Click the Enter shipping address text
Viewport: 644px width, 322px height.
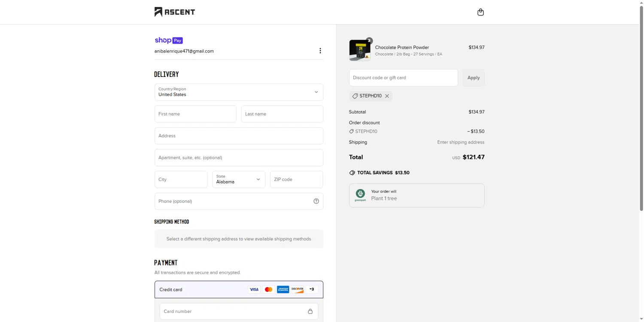coord(461,142)
